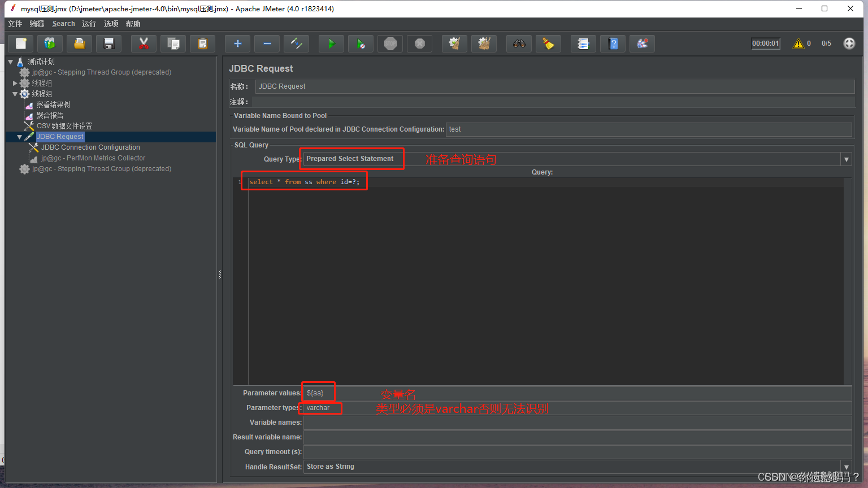Click the 注释 comment field
This screenshot has width=868, height=488.
click(x=553, y=102)
